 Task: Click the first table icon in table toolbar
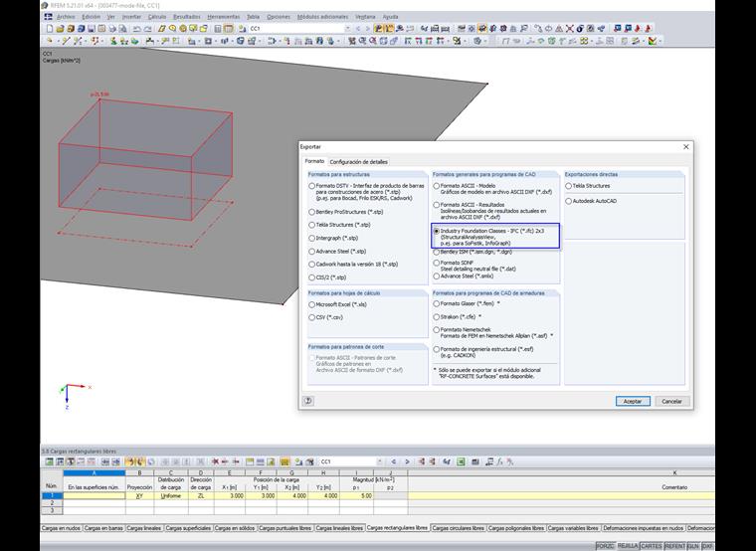[x=49, y=461]
